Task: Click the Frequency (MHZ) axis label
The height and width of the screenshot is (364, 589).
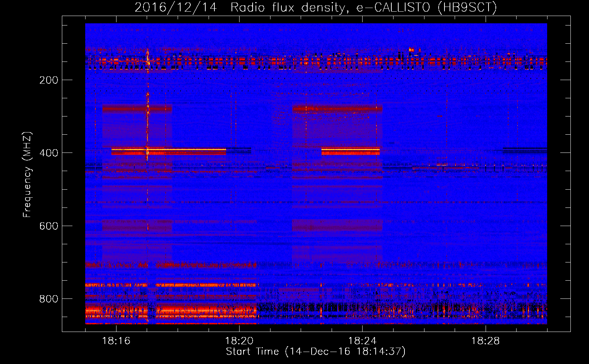Action: point(27,175)
